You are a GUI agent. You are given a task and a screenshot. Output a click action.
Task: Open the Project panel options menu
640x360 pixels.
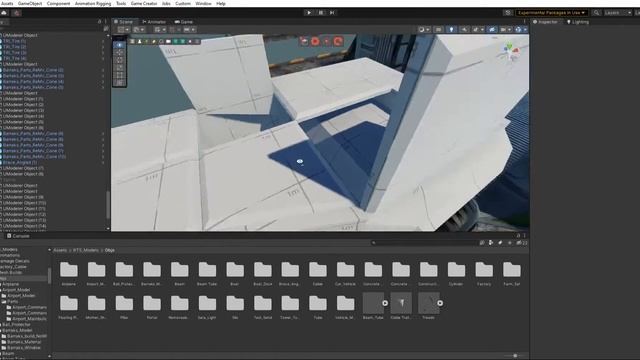(524, 236)
